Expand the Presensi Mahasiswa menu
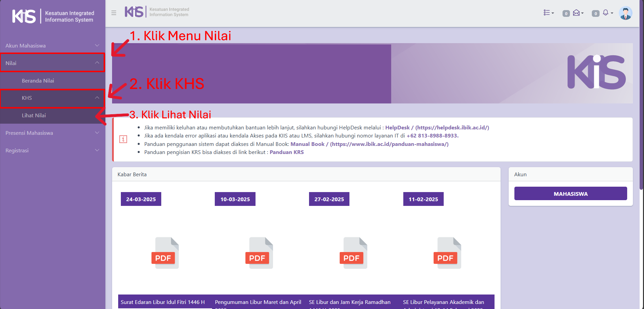644x309 pixels. tap(53, 133)
